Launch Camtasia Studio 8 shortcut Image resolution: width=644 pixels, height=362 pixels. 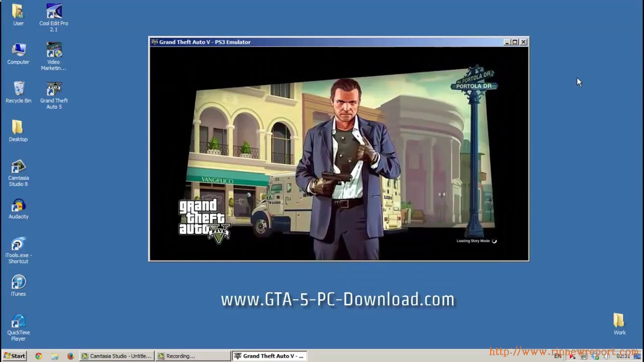click(x=18, y=167)
